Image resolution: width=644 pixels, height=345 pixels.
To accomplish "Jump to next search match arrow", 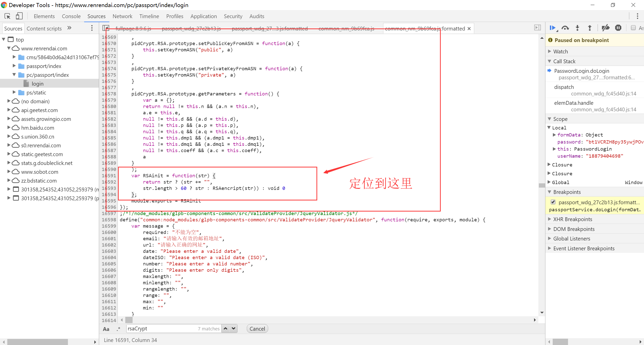I will click(234, 328).
